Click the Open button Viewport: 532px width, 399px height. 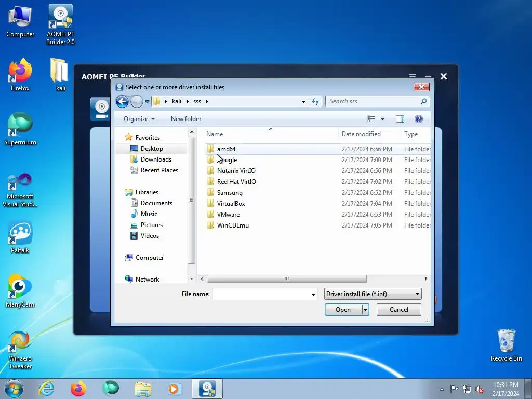[343, 310]
